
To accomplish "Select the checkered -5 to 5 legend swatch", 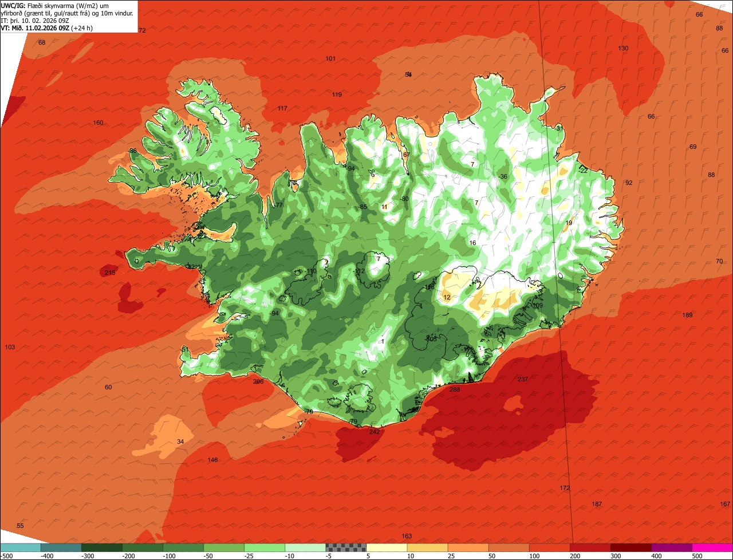I will coord(346,547).
